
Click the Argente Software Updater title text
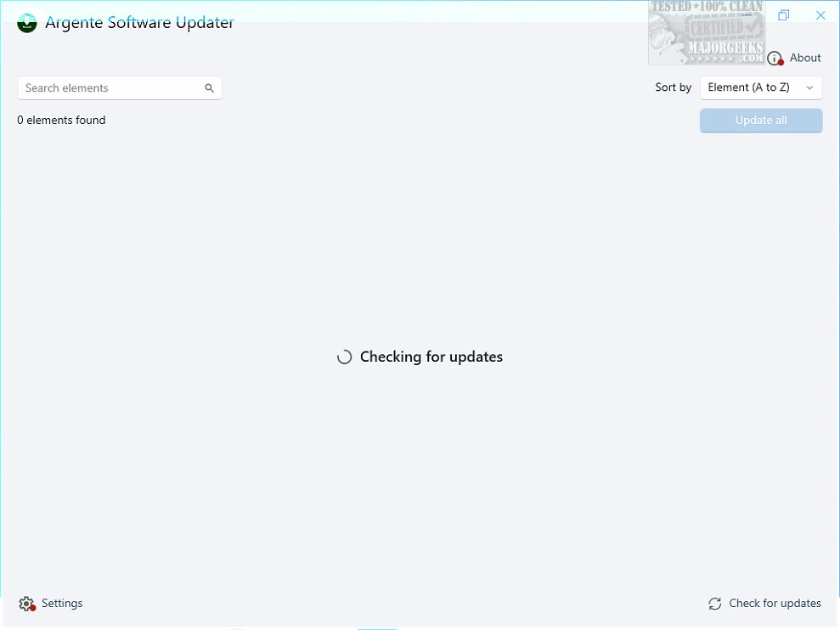[139, 22]
